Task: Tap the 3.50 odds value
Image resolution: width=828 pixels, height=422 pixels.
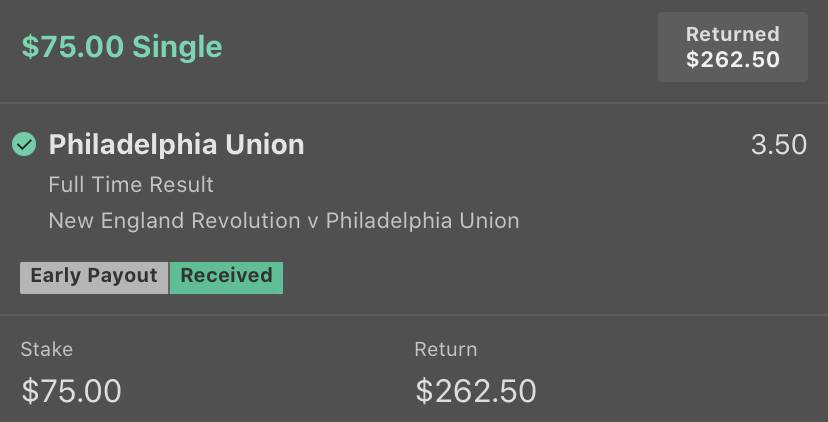Action: [x=779, y=145]
